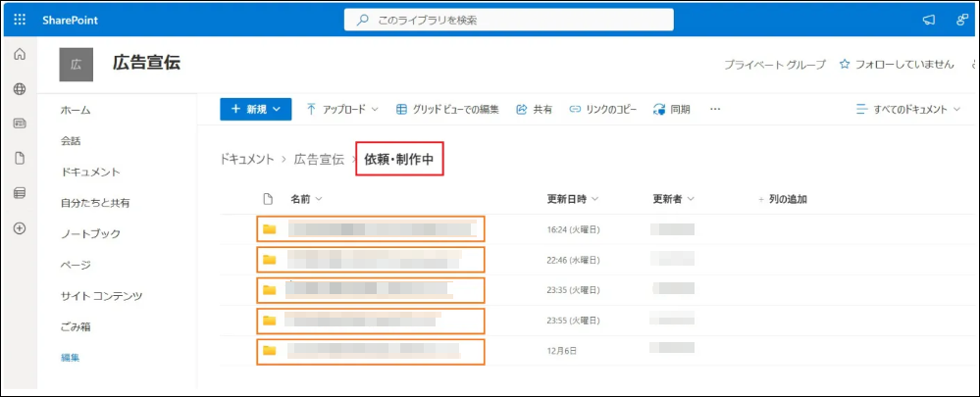Open the 広告宣伝 site title
The width and height of the screenshot is (980, 397).
pos(147,63)
